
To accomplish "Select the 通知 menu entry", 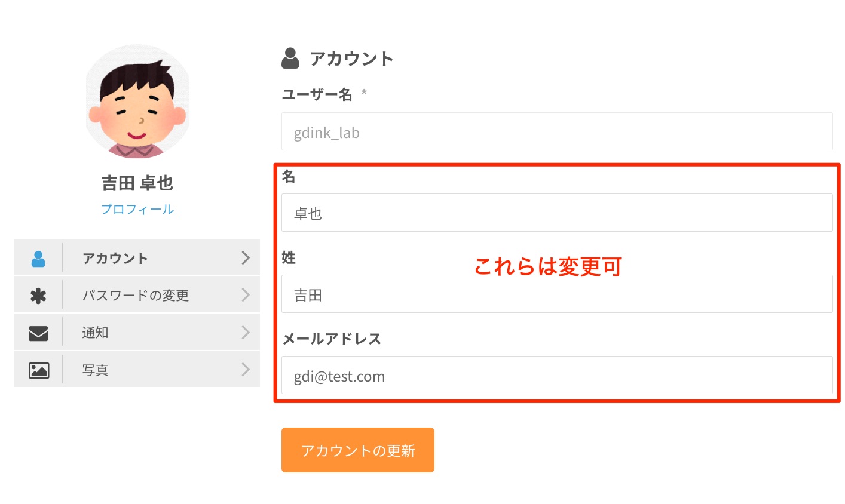I will tap(96, 333).
